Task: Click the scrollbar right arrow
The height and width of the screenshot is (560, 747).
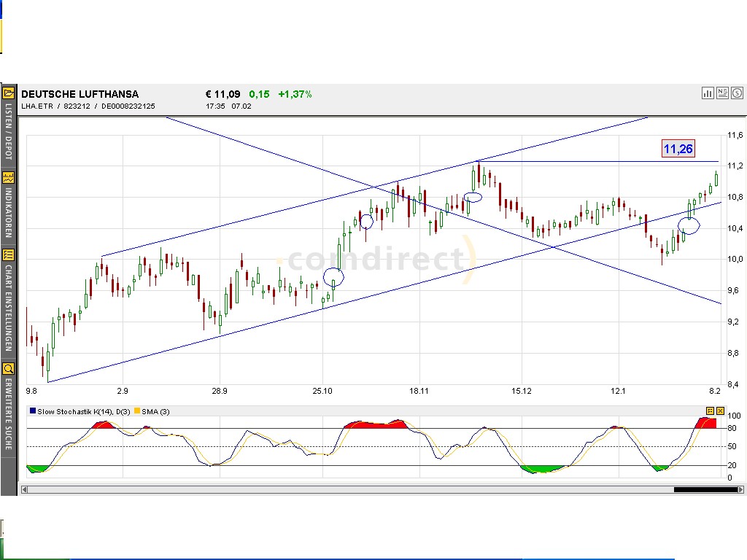Action: [x=740, y=489]
